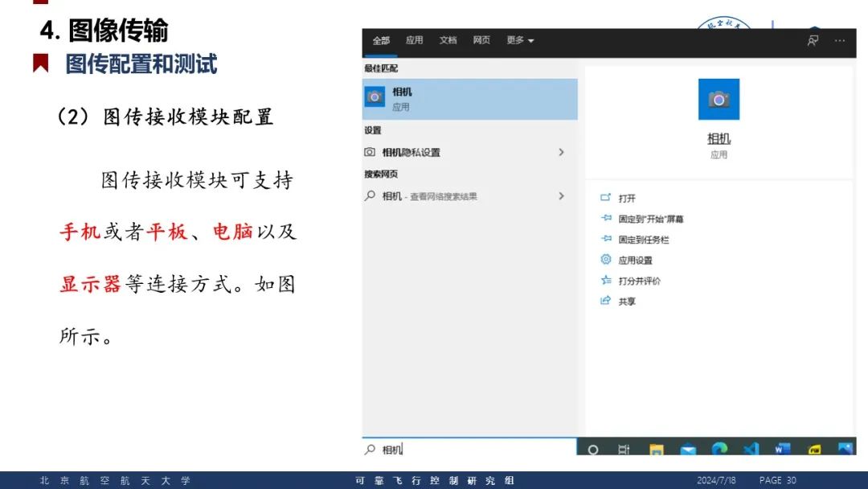The image size is (868, 489).
Task: Expand the arrow beside the 相机 web search result
Action: coord(561,196)
